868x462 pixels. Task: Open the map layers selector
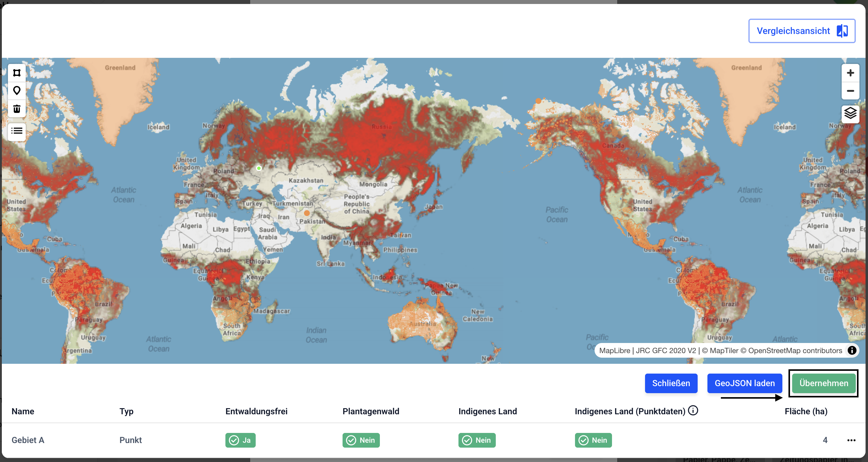[x=850, y=114]
